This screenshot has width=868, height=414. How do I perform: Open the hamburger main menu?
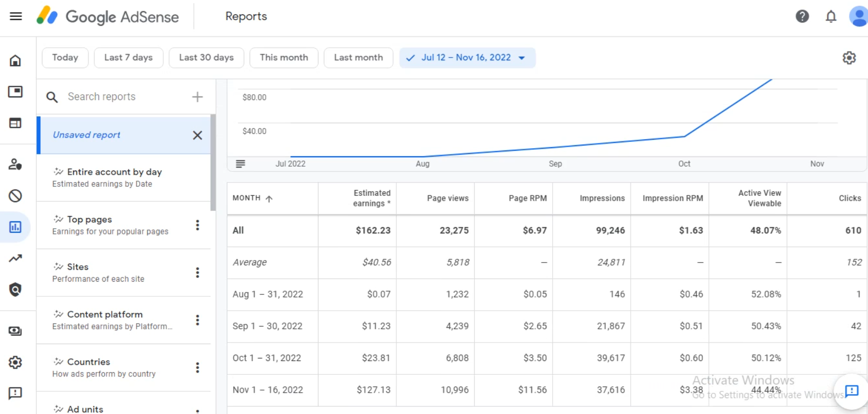coord(16,16)
